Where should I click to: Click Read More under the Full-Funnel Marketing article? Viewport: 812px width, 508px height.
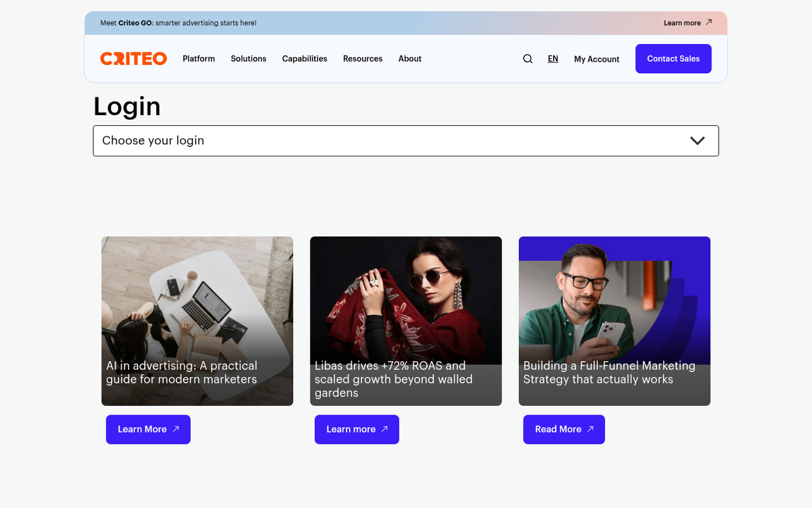564,429
